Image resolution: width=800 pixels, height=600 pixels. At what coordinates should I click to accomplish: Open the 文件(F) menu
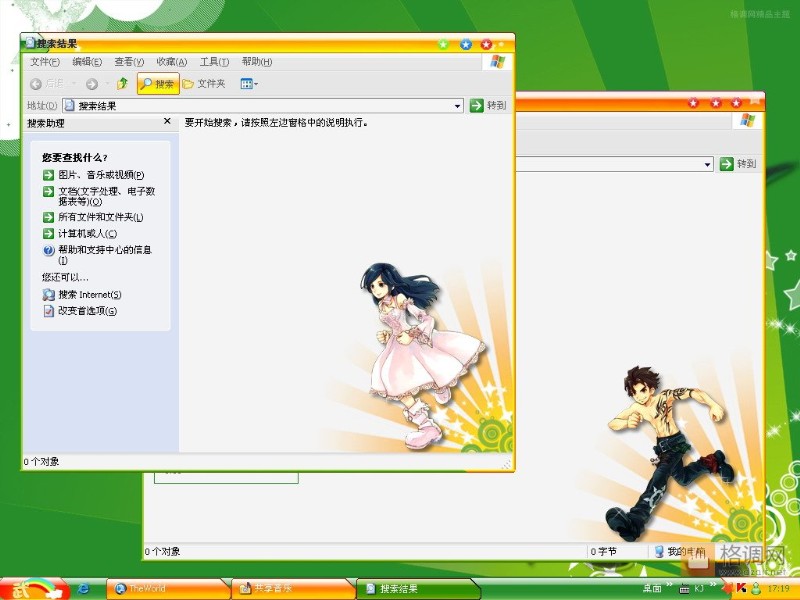45,62
